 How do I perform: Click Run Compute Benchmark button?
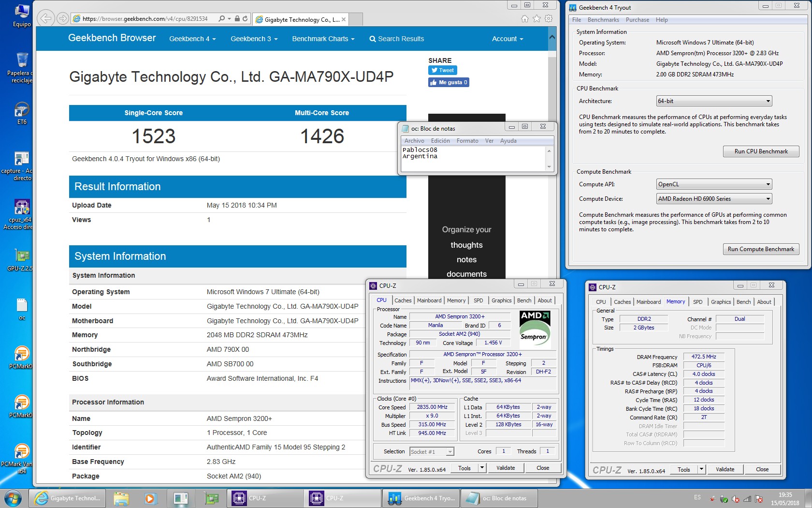[761, 249]
